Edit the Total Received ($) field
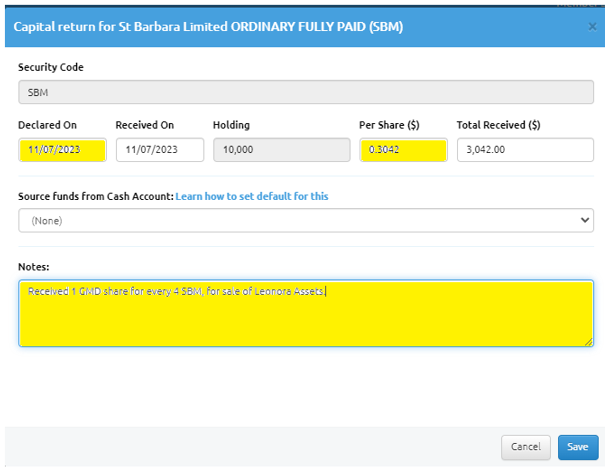 coord(525,150)
